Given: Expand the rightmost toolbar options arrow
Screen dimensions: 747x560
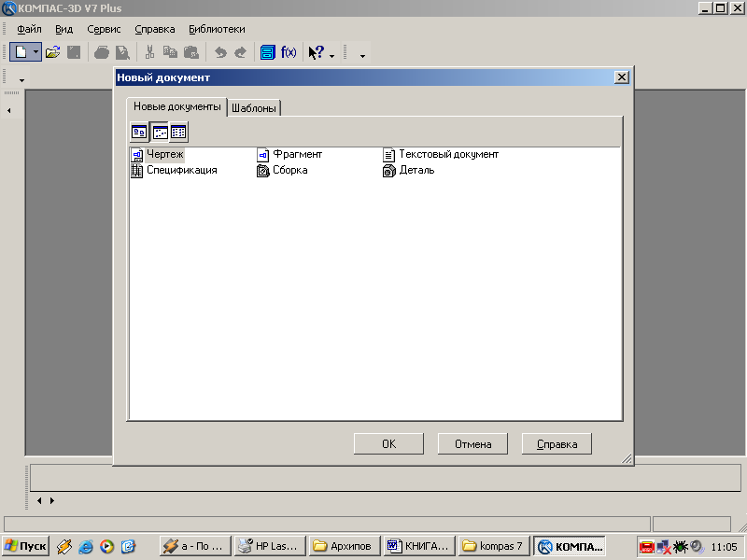Looking at the screenshot, I should click(x=362, y=56).
